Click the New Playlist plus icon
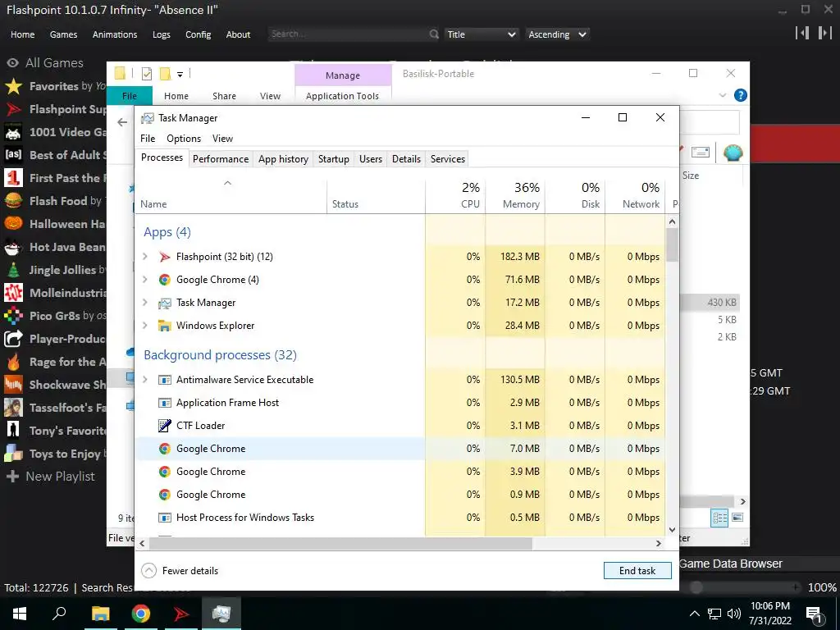 tap(12, 477)
